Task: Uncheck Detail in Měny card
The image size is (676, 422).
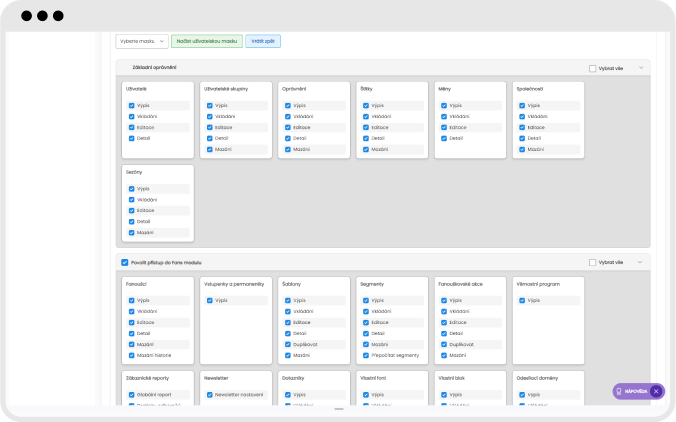Action: click(x=444, y=138)
